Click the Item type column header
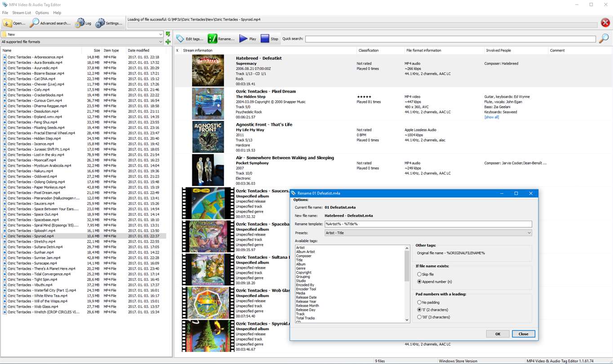 pos(114,50)
